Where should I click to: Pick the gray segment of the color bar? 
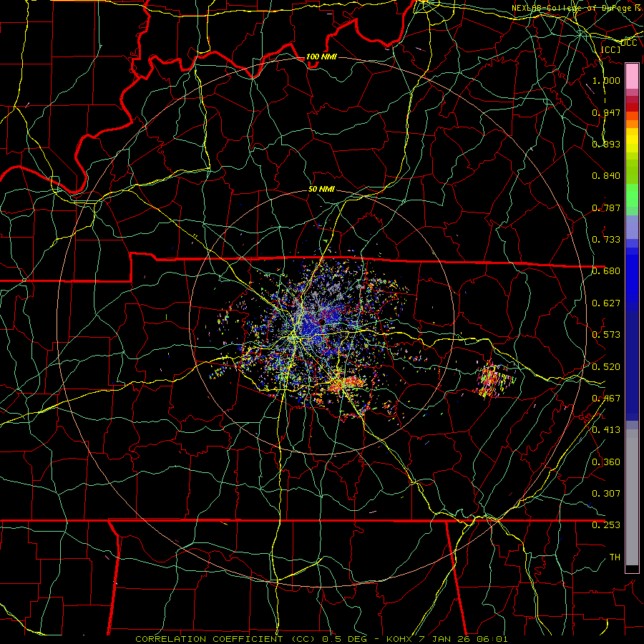coord(632,497)
